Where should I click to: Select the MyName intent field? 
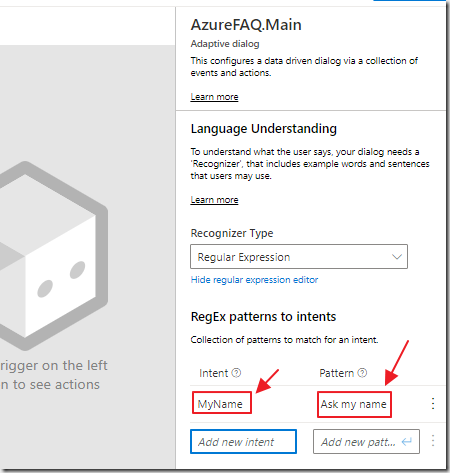pyautogui.click(x=222, y=403)
